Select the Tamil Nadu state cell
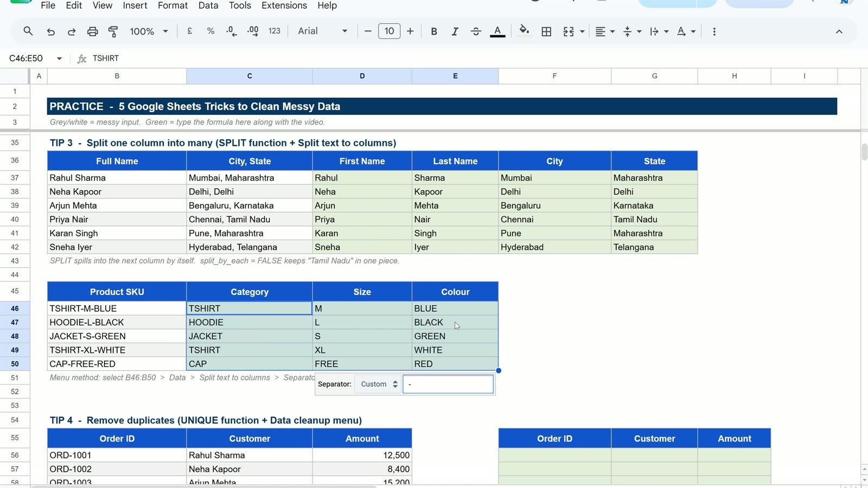 coord(654,219)
